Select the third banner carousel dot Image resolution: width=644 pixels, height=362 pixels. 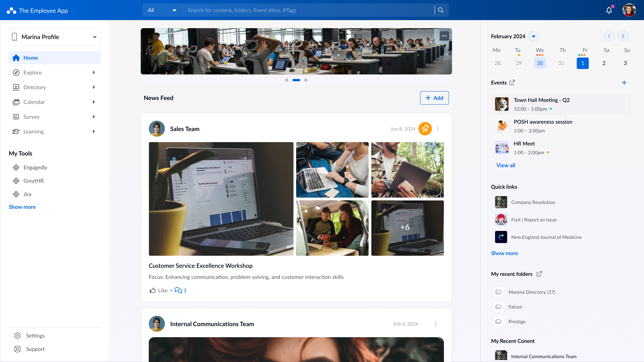tap(306, 80)
